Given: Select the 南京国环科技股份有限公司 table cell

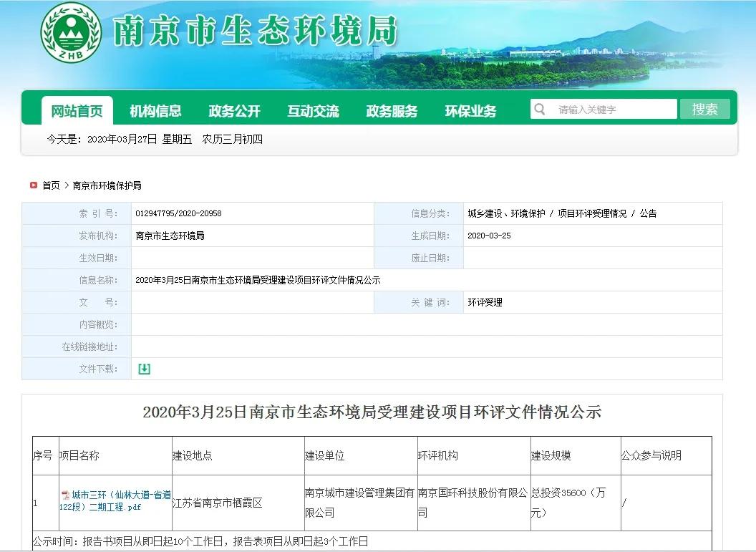Looking at the screenshot, I should coord(472,503).
